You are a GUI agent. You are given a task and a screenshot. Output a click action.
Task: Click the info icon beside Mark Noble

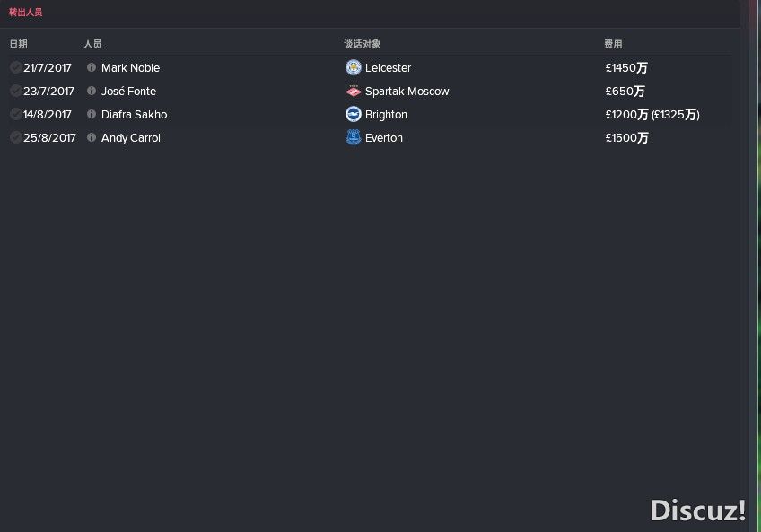[92, 67]
